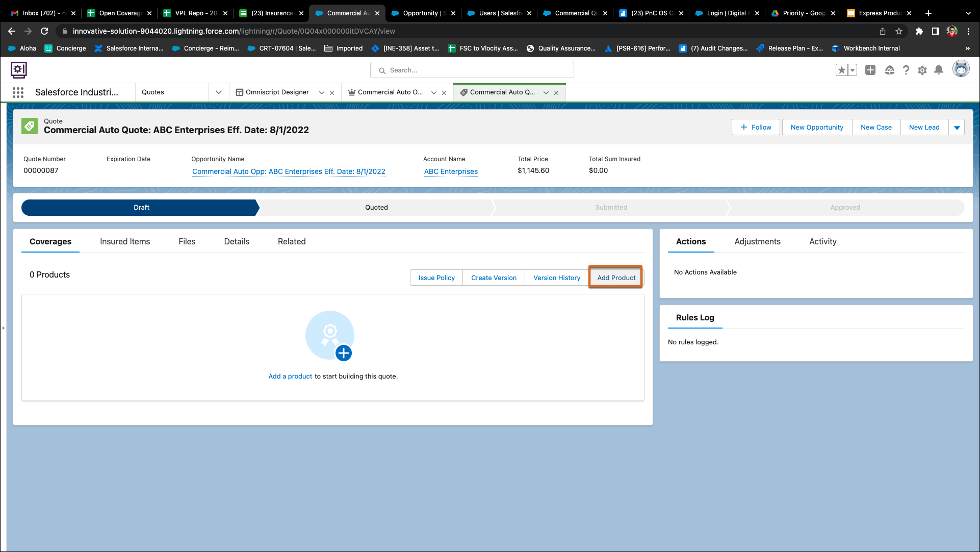
Task: Select the Approved stage in path
Action: coord(845,208)
